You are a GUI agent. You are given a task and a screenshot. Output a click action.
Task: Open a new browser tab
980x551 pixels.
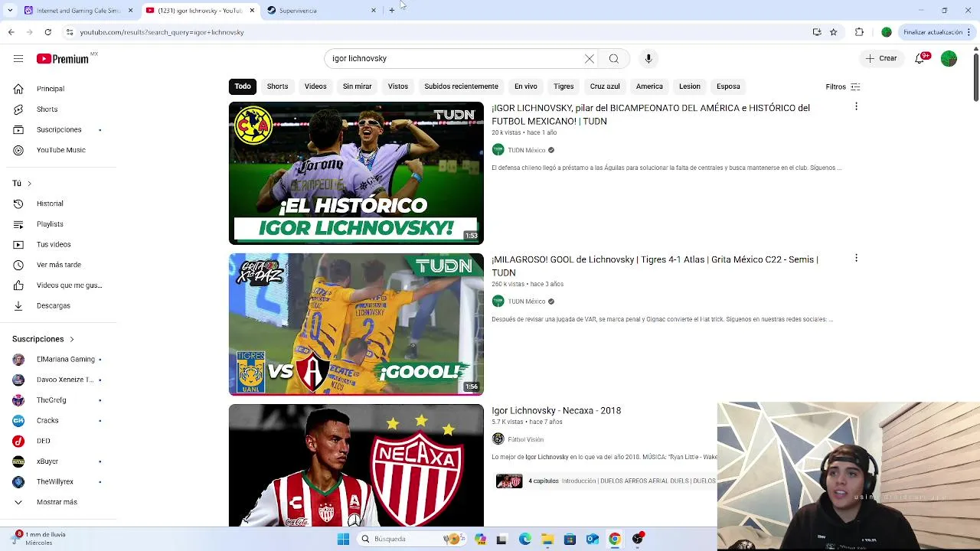(392, 10)
